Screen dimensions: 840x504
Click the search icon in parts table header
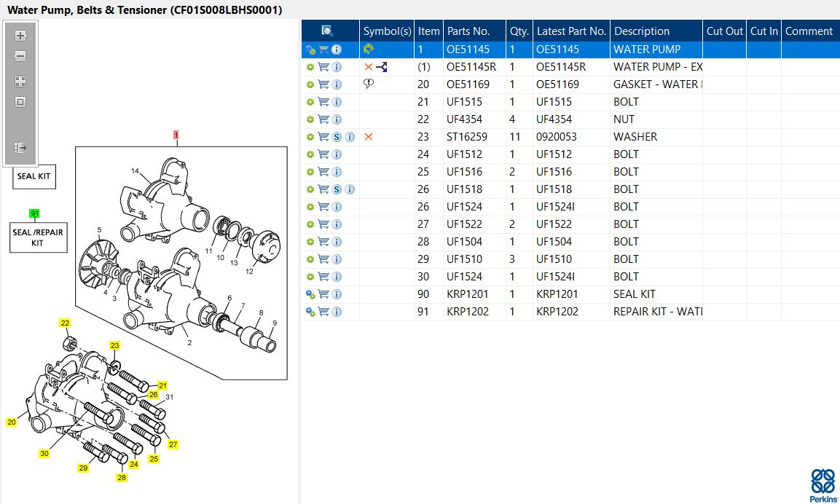click(x=327, y=31)
